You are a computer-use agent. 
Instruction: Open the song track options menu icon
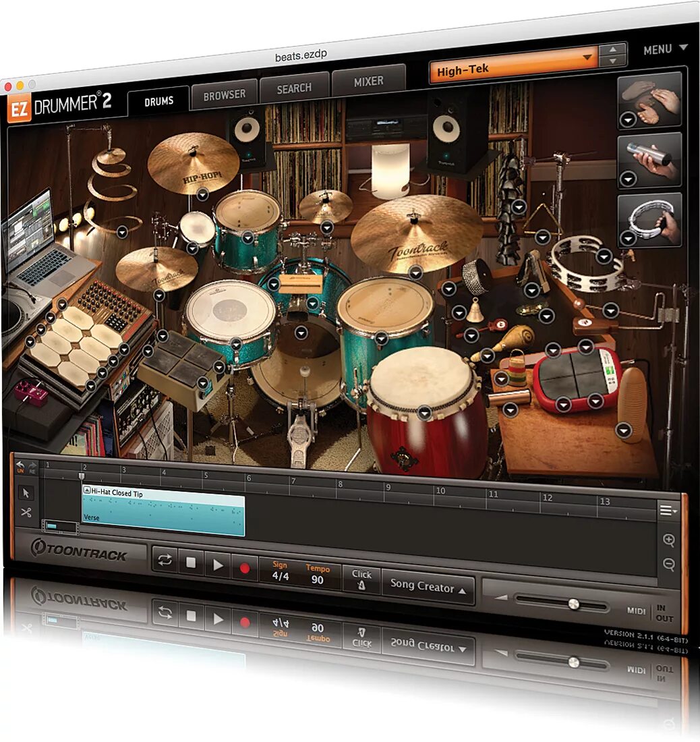(668, 510)
